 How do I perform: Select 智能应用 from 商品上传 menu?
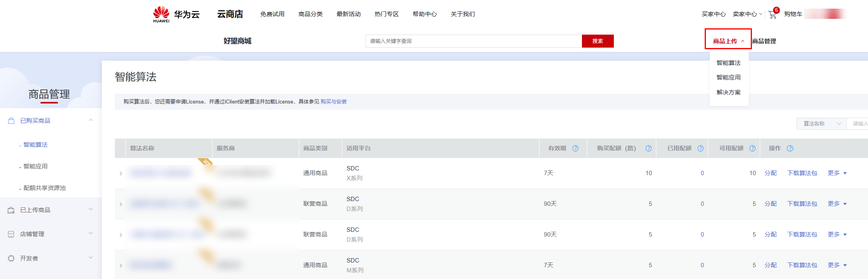point(728,78)
